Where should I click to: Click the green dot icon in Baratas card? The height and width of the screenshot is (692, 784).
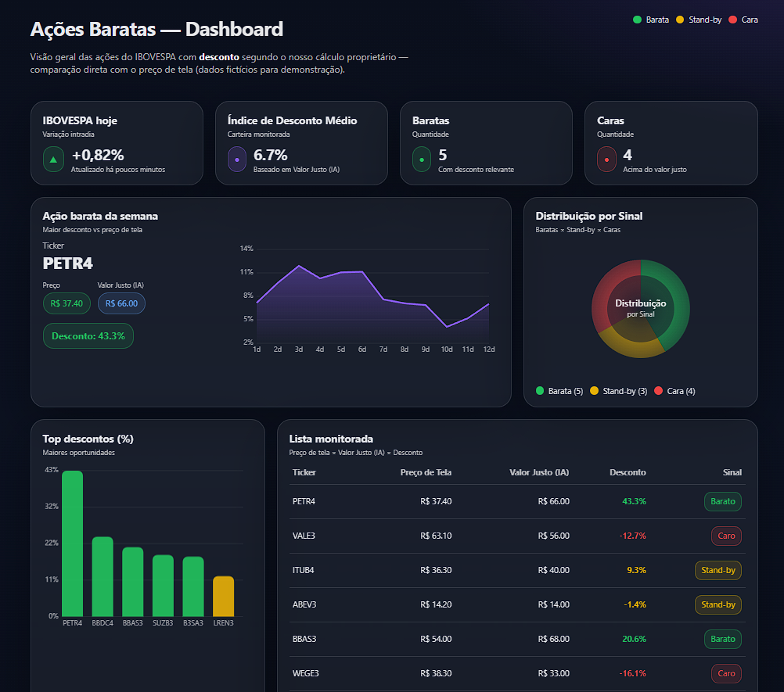pyautogui.click(x=423, y=160)
